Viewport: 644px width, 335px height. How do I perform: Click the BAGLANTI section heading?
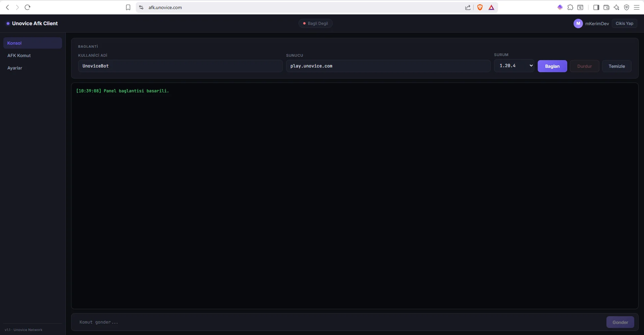coord(88,46)
